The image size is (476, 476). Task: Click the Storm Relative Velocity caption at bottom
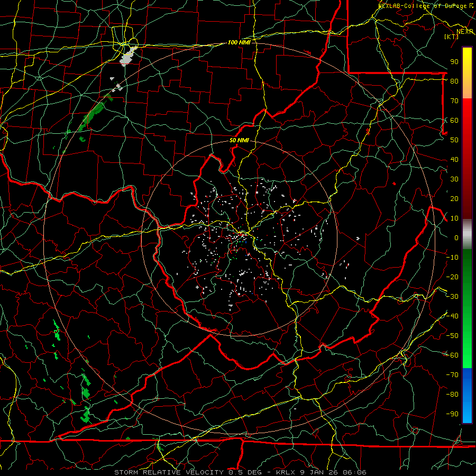[x=240, y=472]
